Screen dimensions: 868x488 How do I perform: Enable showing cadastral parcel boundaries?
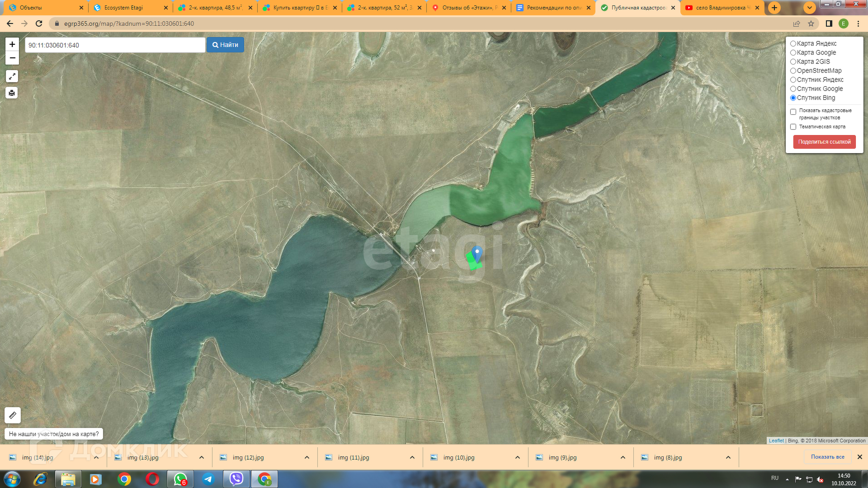[793, 112]
